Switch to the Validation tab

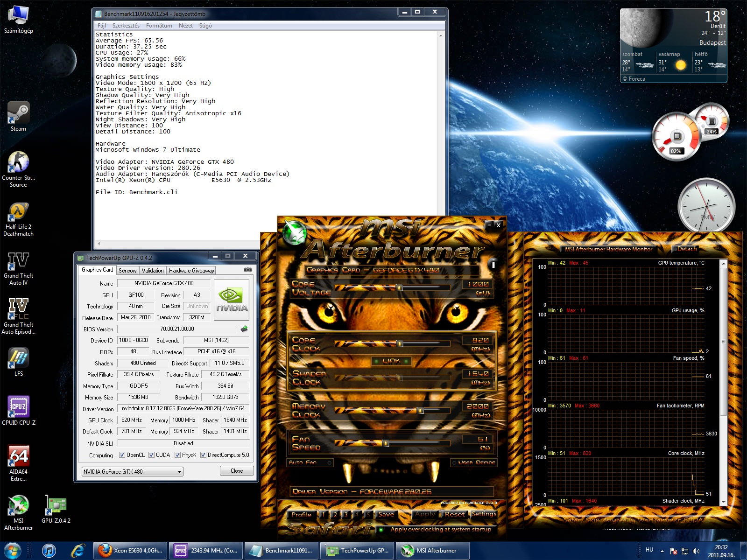point(153,271)
